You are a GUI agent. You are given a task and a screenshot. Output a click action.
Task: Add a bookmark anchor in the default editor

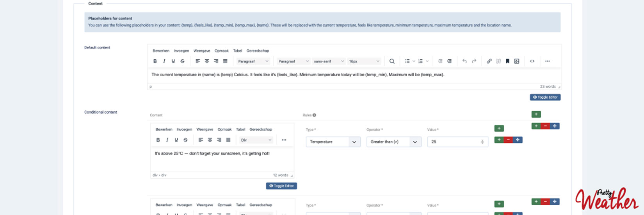pos(507,61)
